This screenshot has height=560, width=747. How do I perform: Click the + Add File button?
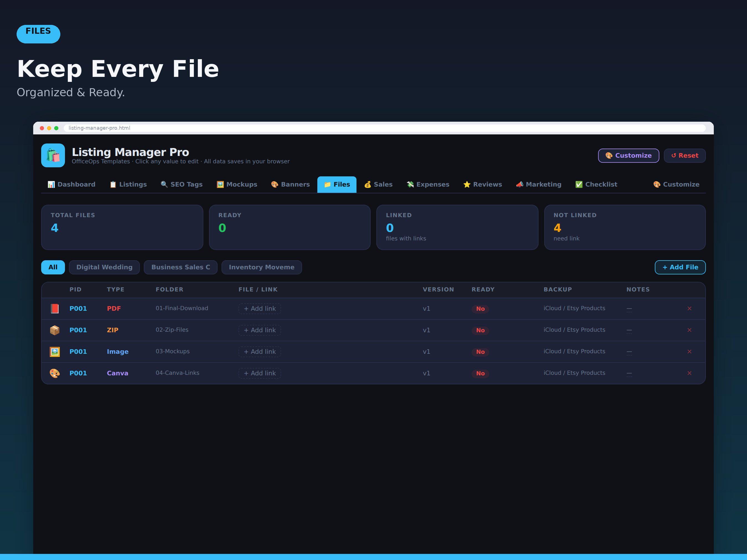pos(680,267)
